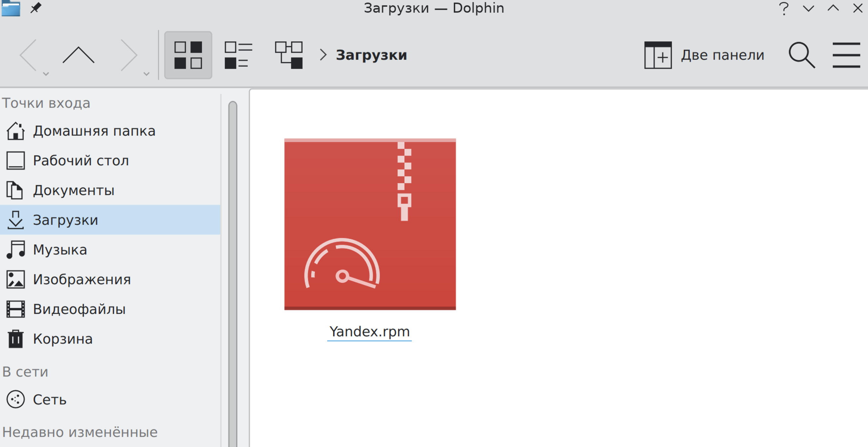Open the Dolphin window menu icon
The width and height of the screenshot is (868, 447).
click(x=11, y=8)
